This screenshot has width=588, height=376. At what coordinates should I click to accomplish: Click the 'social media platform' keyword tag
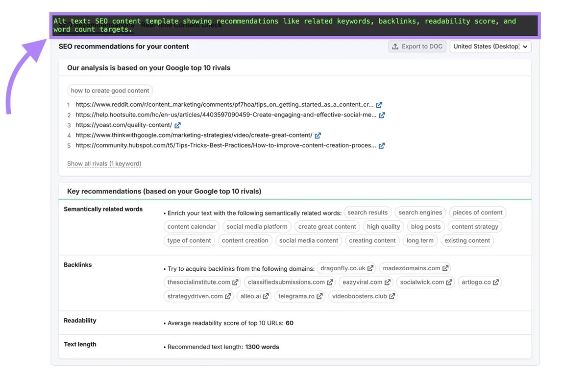pos(257,227)
